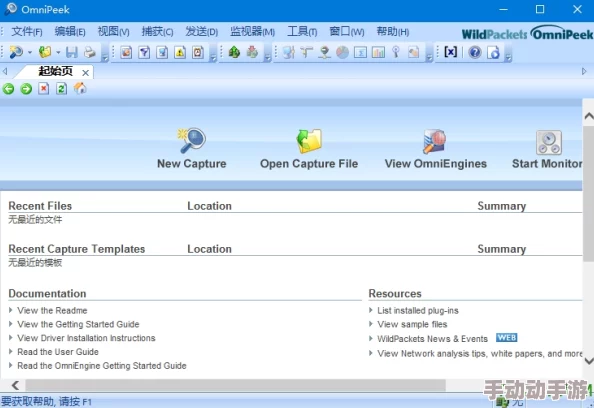Viewport: 594px width, 408px height.
Task: Open View the Getting Started Guide
Action: tap(78, 324)
